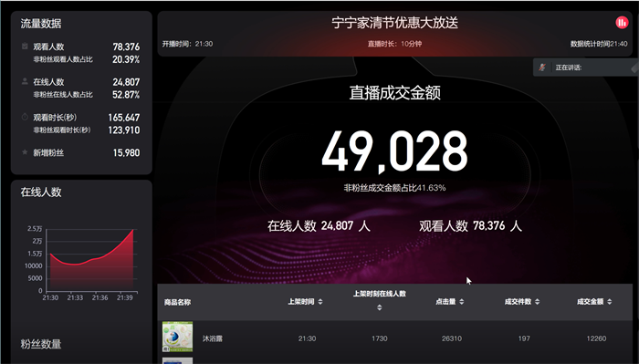Open the 沐浴露 product thumbnail
The height and width of the screenshot is (364, 639).
click(177, 337)
